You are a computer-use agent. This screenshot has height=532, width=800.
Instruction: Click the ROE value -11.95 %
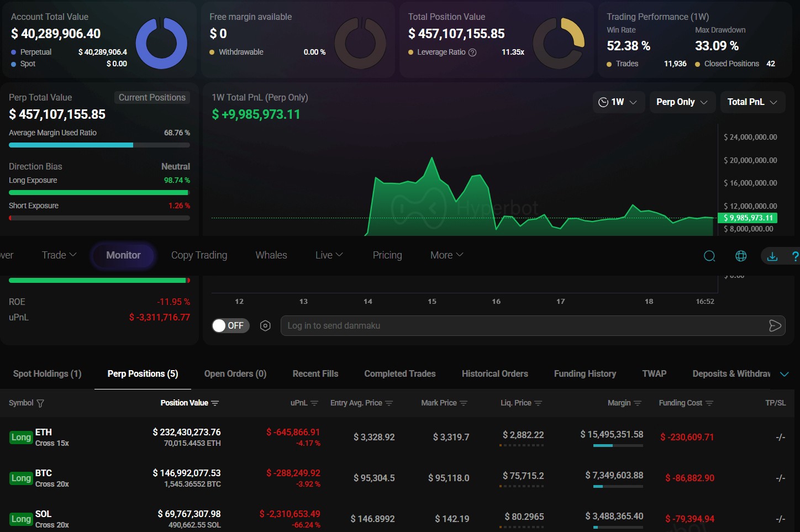tap(173, 302)
